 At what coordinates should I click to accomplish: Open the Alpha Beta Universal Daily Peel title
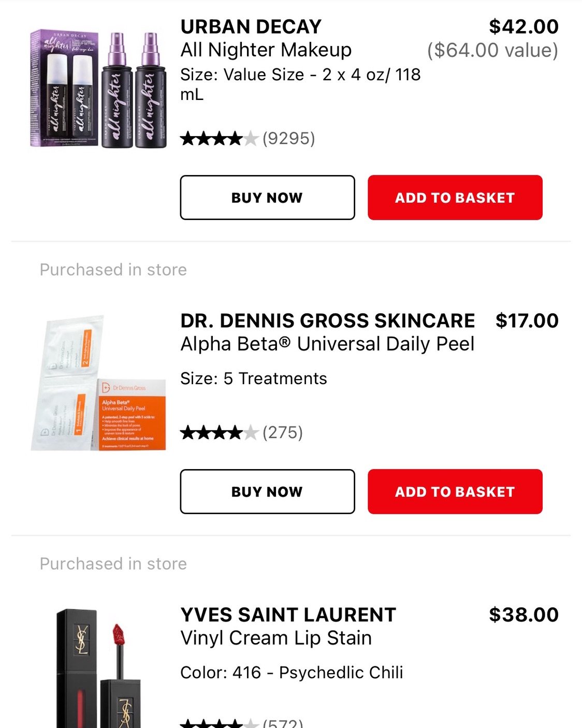pos(327,344)
